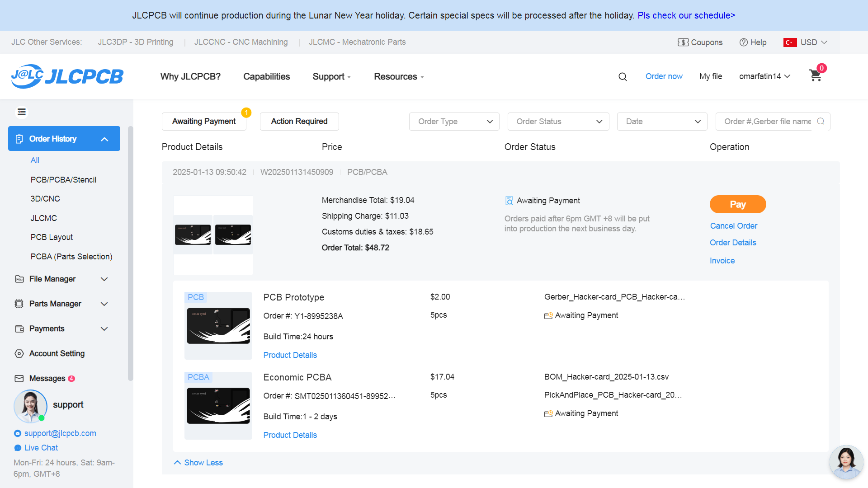The width and height of the screenshot is (868, 488).
Task: Open the omarfatin14 account dropdown
Action: pyautogui.click(x=764, y=77)
